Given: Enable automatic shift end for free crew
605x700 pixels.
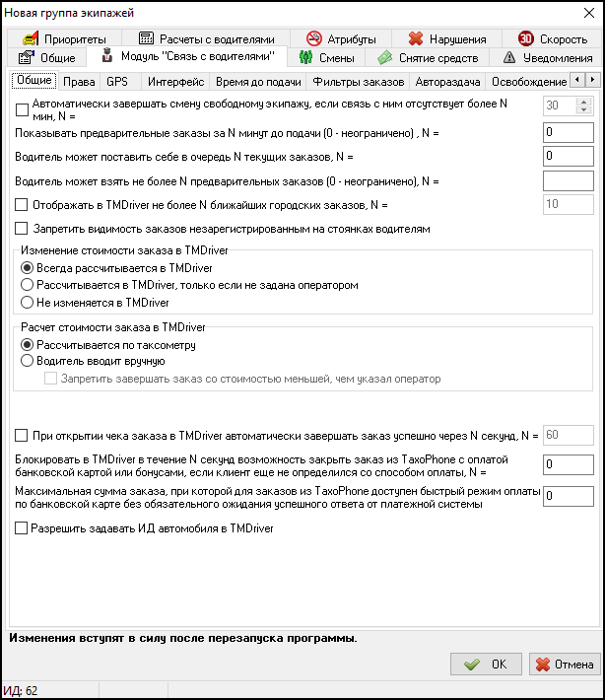Looking at the screenshot, I should (23, 108).
